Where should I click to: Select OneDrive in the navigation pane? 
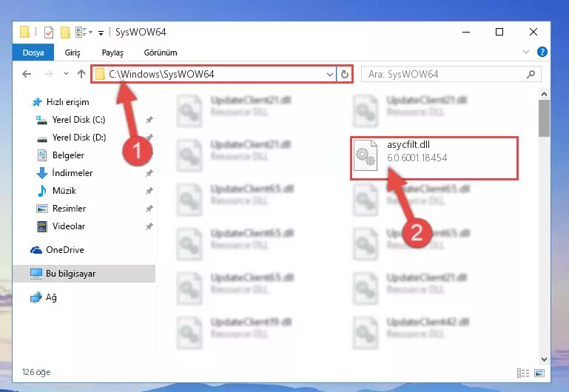(x=65, y=250)
